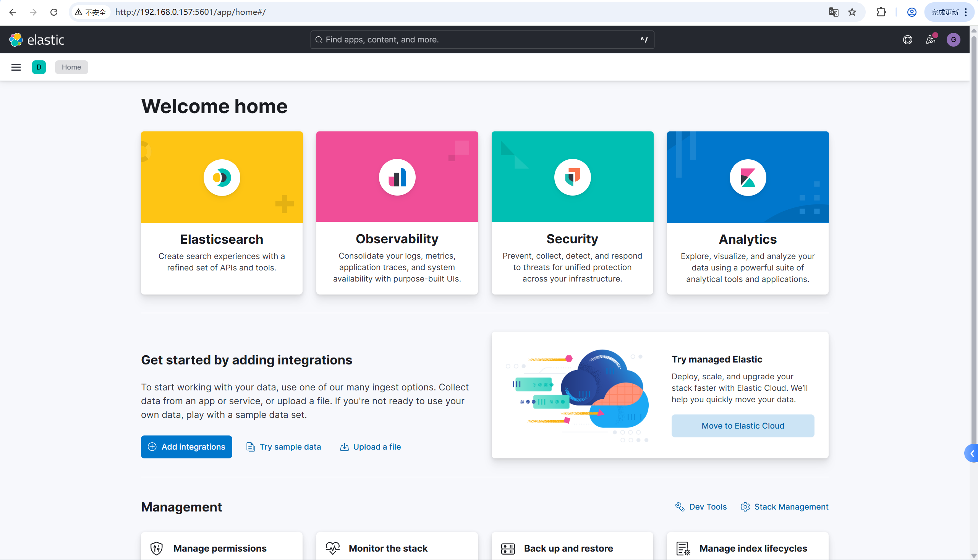
Task: Open the Kibana help menu
Action: 908,40
